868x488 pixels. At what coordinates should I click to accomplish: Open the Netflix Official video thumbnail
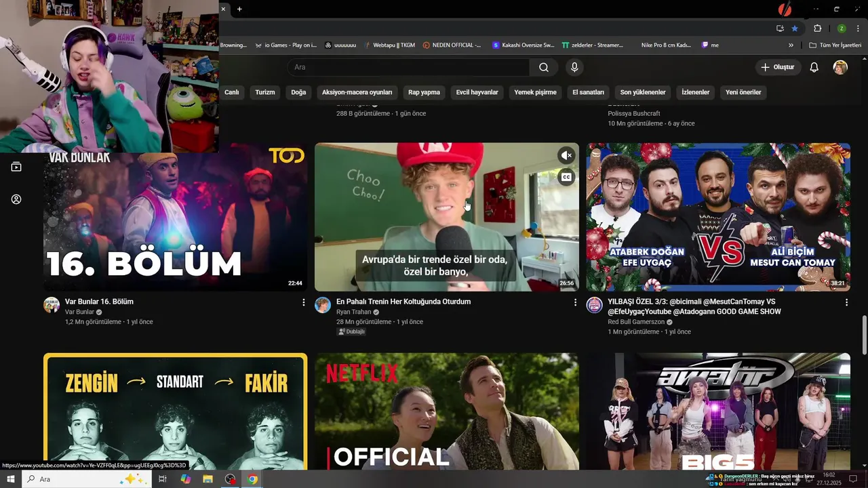click(x=447, y=411)
